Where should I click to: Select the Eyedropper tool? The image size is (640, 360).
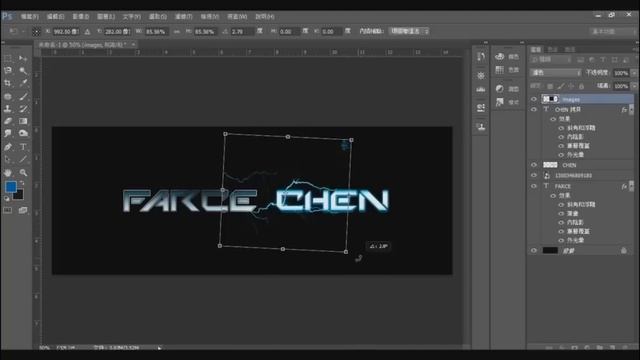tap(23, 83)
